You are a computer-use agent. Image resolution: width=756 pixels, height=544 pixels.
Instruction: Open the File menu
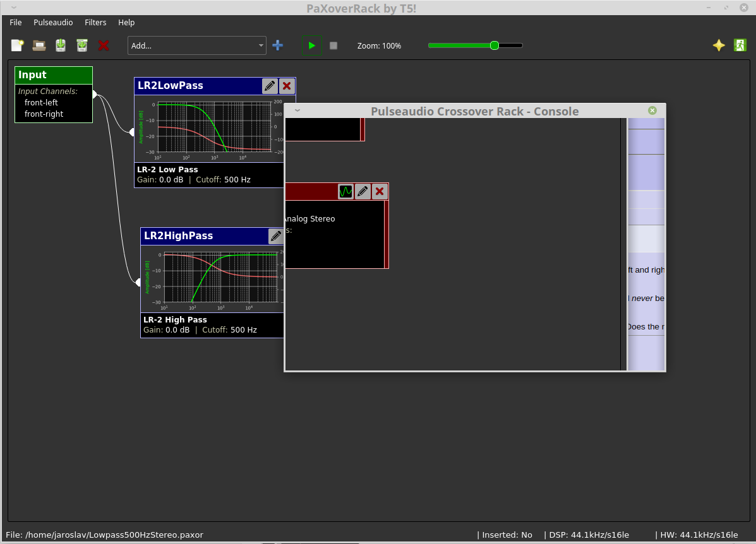pyautogui.click(x=15, y=23)
